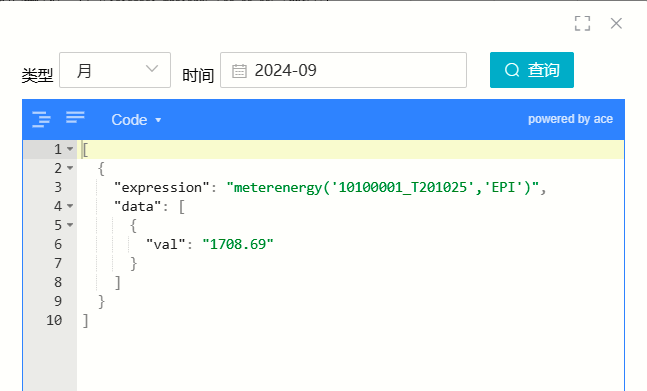Close the dialog with X icon
This screenshot has width=647, height=391.
(616, 24)
